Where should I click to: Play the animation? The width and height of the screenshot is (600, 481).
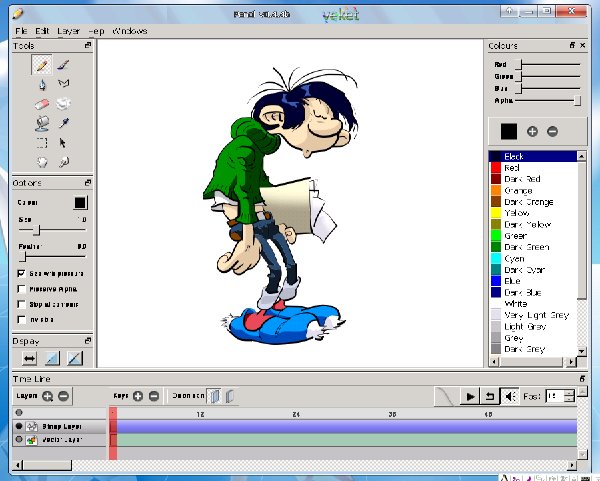pos(470,396)
